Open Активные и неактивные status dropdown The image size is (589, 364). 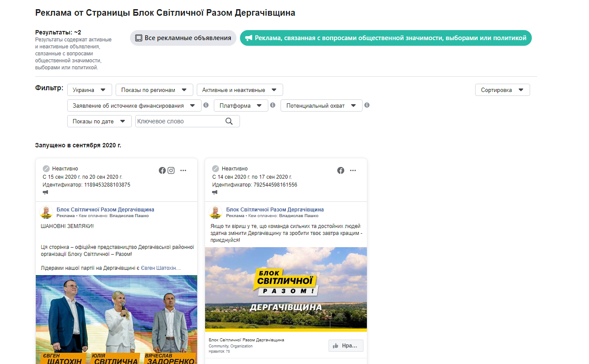click(240, 90)
